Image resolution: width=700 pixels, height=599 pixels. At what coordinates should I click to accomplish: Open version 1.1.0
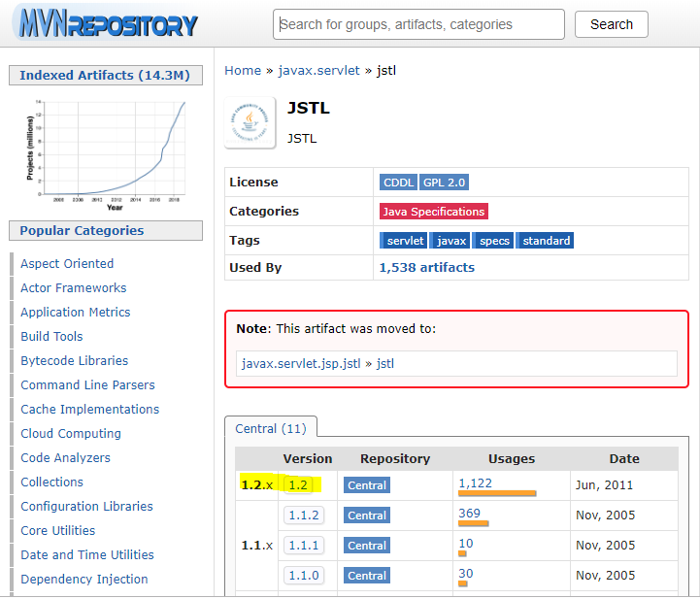tap(304, 576)
